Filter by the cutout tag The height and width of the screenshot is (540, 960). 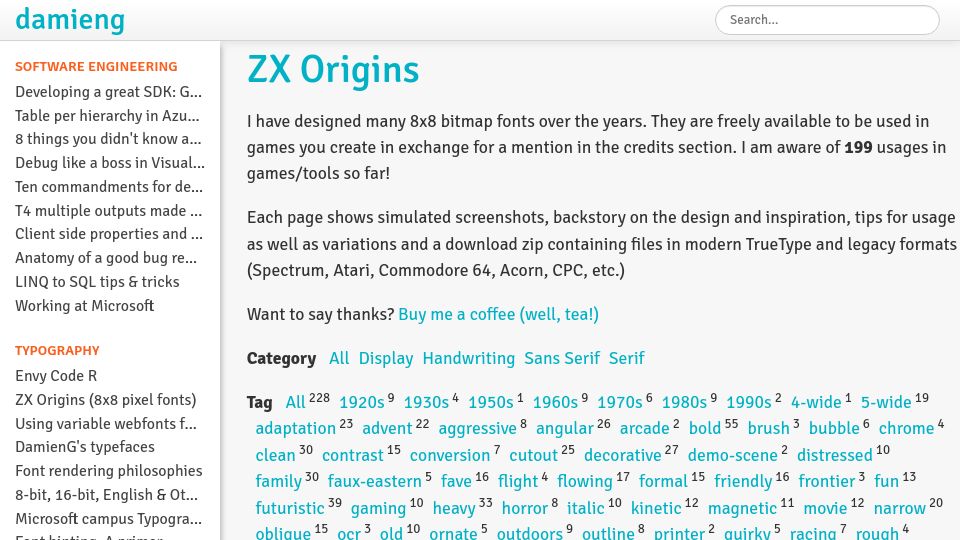(x=533, y=456)
